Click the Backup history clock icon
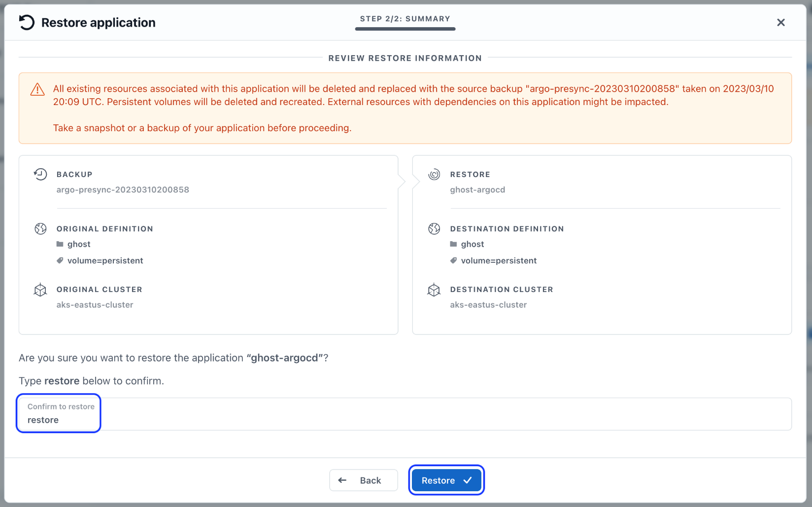Image resolution: width=812 pixels, height=507 pixels. [x=40, y=174]
